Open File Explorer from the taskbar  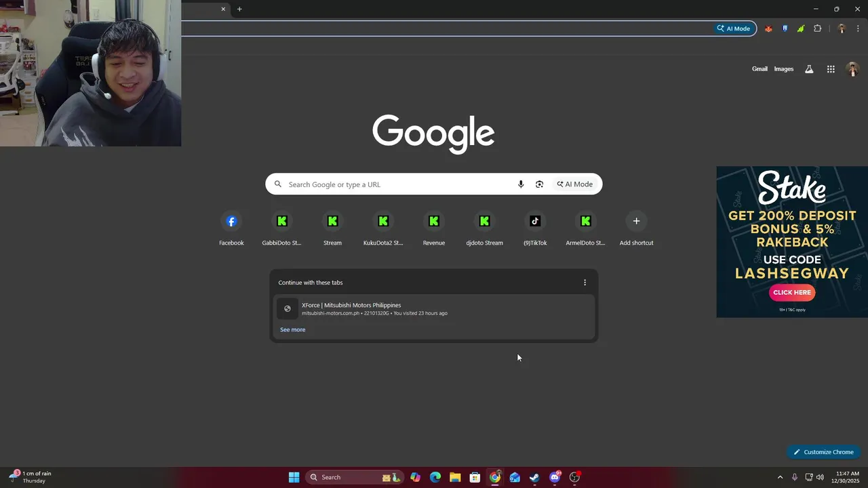pyautogui.click(x=455, y=477)
